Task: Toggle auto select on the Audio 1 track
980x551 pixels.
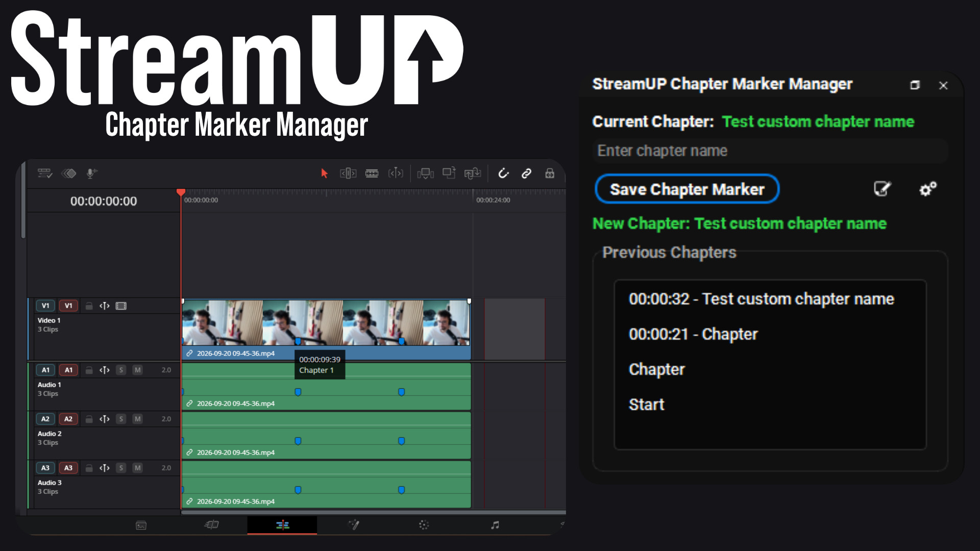Action: tap(105, 370)
